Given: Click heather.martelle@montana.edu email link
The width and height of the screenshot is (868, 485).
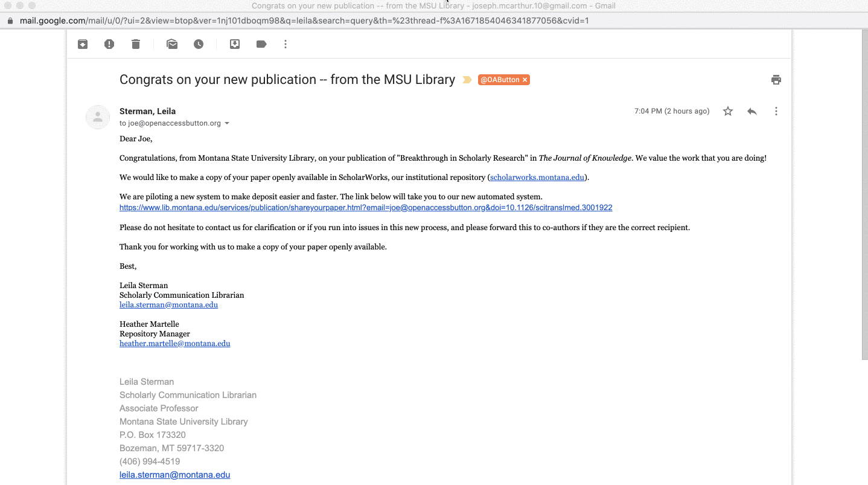Looking at the screenshot, I should tap(175, 344).
